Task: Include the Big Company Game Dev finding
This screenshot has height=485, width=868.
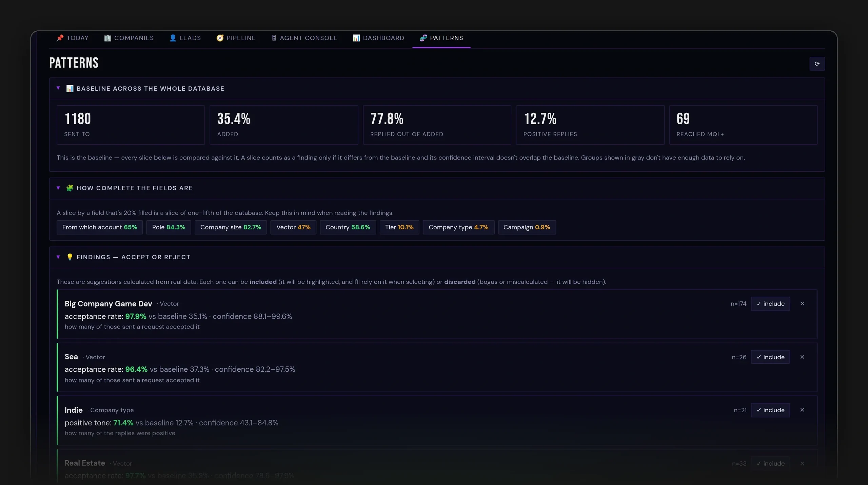Action: (770, 303)
